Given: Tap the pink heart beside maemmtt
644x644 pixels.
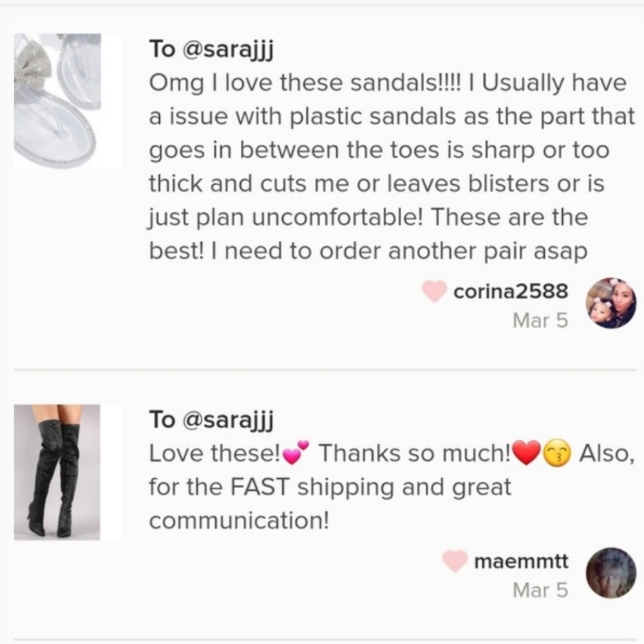Looking at the screenshot, I should click(x=455, y=562).
